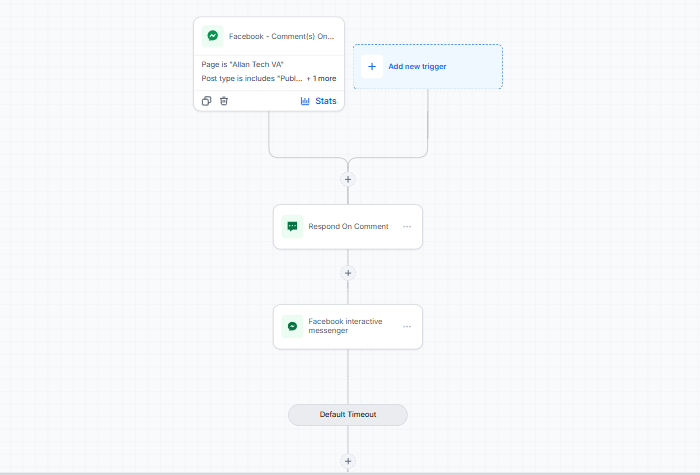Viewport: 700px width, 475px height.
Task: Click the Messenger icon on the Facebook trigger card
Action: [x=212, y=36]
